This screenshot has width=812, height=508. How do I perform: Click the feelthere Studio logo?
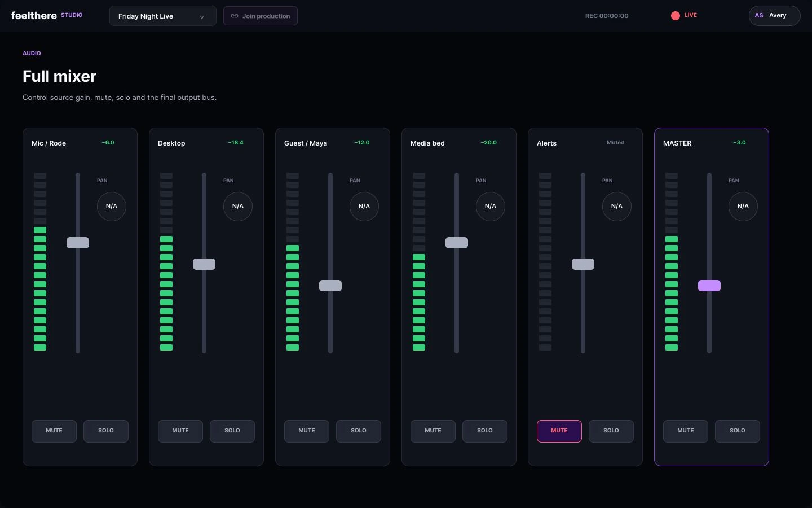coord(47,15)
